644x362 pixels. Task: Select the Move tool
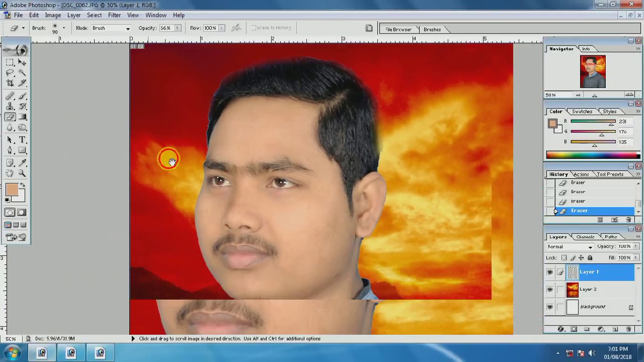click(22, 62)
